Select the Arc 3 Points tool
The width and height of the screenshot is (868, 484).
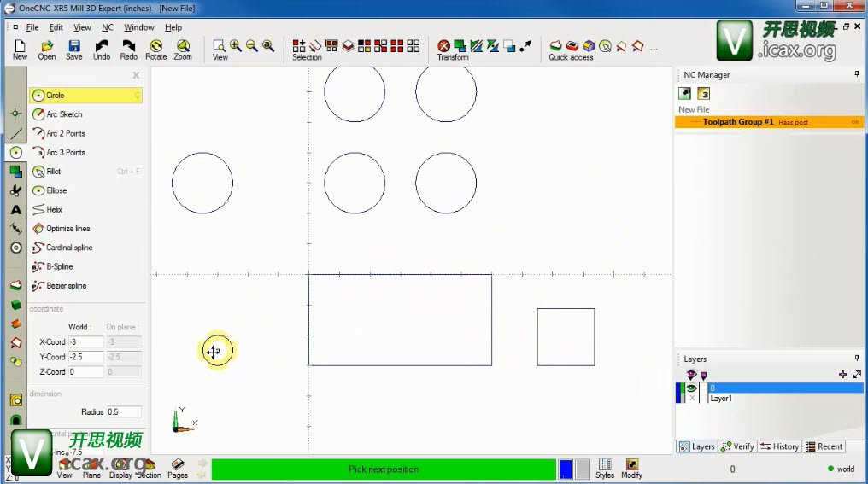coord(85,152)
